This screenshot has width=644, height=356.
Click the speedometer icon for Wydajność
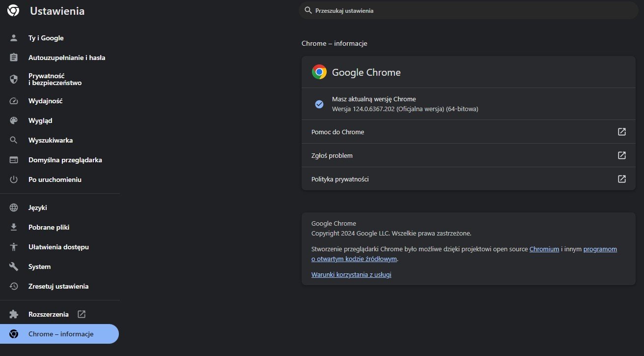click(14, 101)
